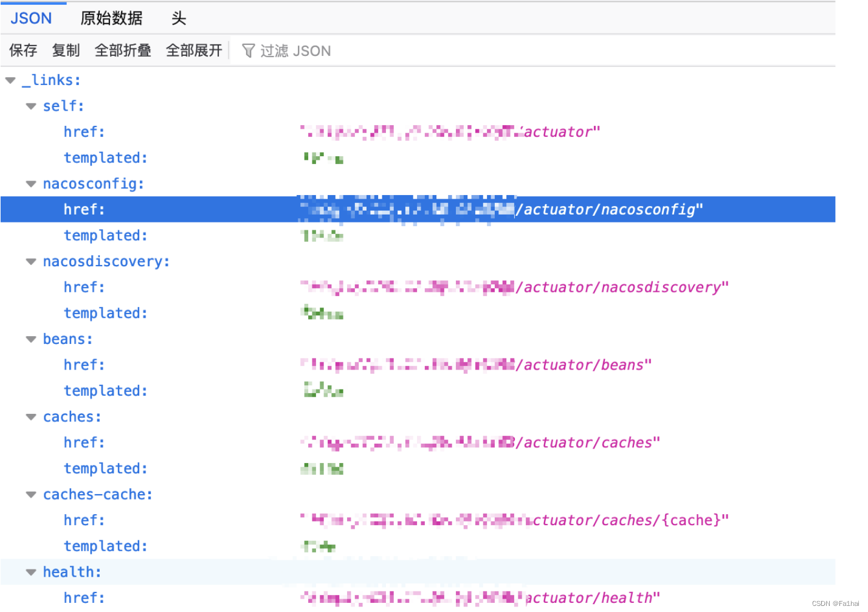Collapse the beans node
The height and width of the screenshot is (612, 868).
31,340
